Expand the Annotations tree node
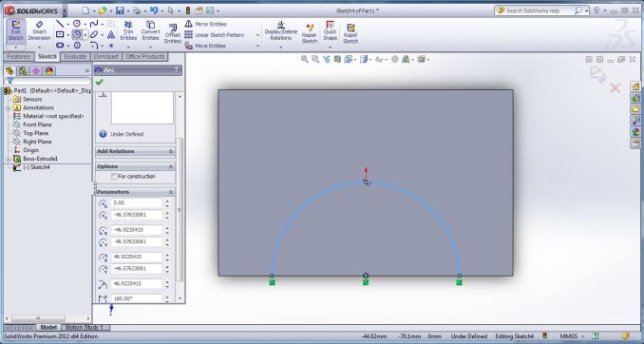Screen dimensions: 644x344 click(x=8, y=107)
